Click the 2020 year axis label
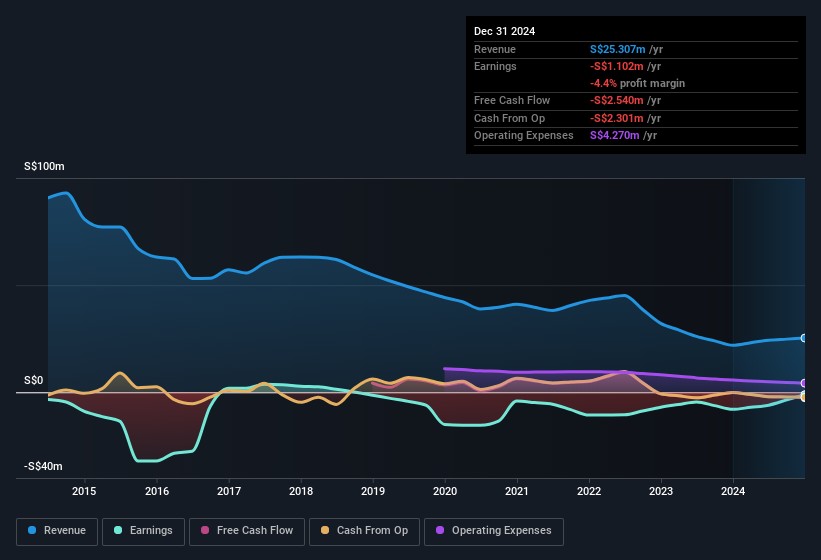Viewport: 821px width, 560px height. (x=445, y=491)
